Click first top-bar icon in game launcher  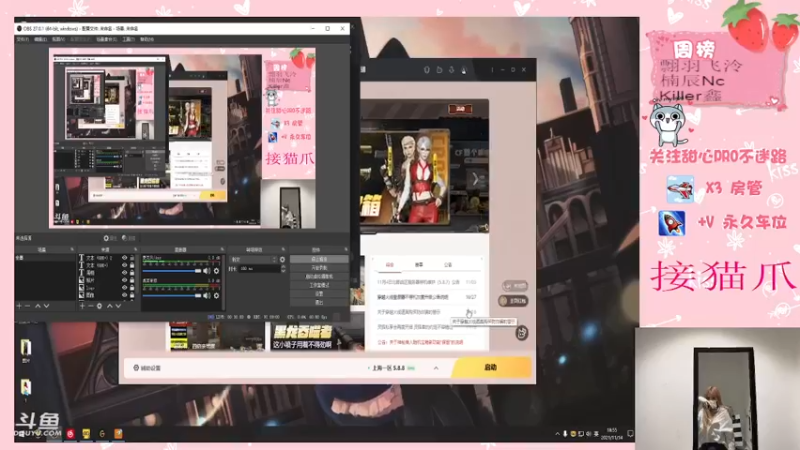click(427, 69)
